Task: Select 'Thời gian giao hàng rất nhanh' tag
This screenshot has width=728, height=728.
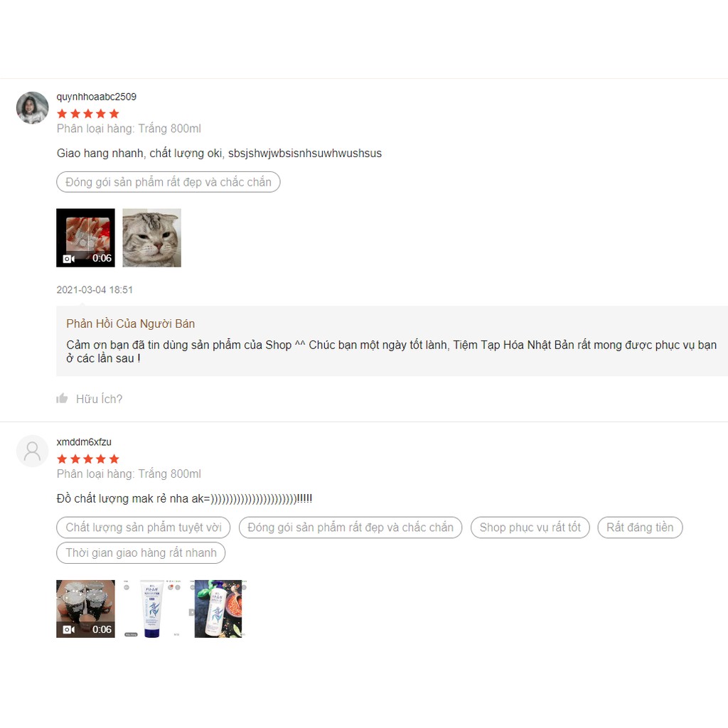Action: point(141,553)
